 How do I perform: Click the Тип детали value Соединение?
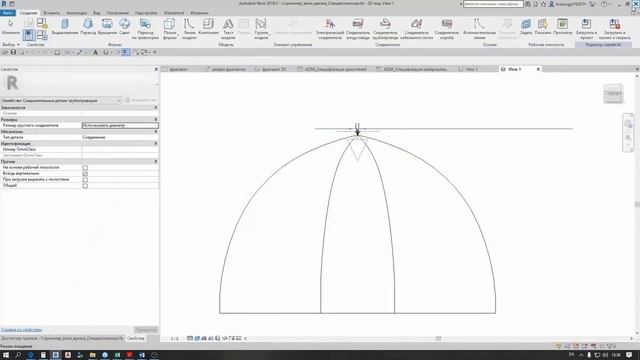click(120, 138)
